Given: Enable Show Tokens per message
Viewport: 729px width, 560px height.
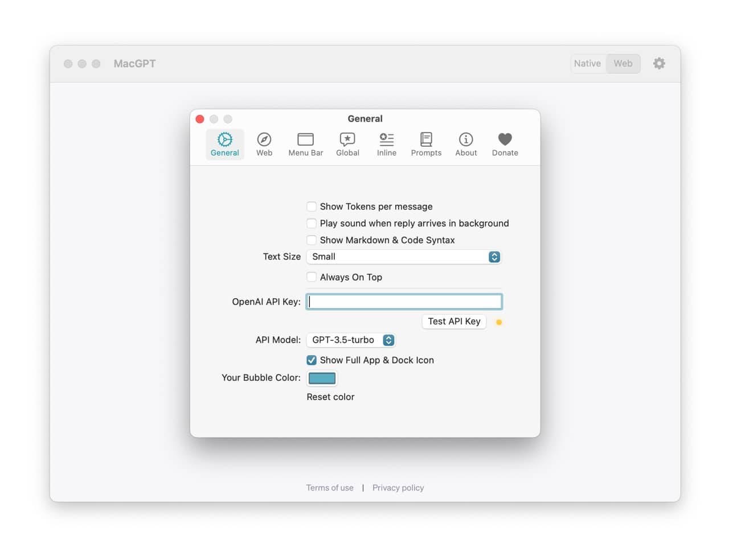Looking at the screenshot, I should 312,207.
